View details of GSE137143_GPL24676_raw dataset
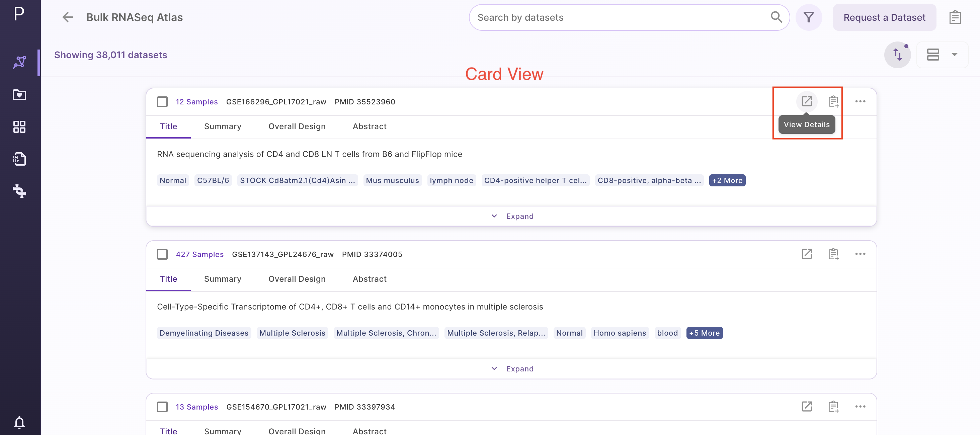Viewport: 980px width, 435px height. click(807, 254)
